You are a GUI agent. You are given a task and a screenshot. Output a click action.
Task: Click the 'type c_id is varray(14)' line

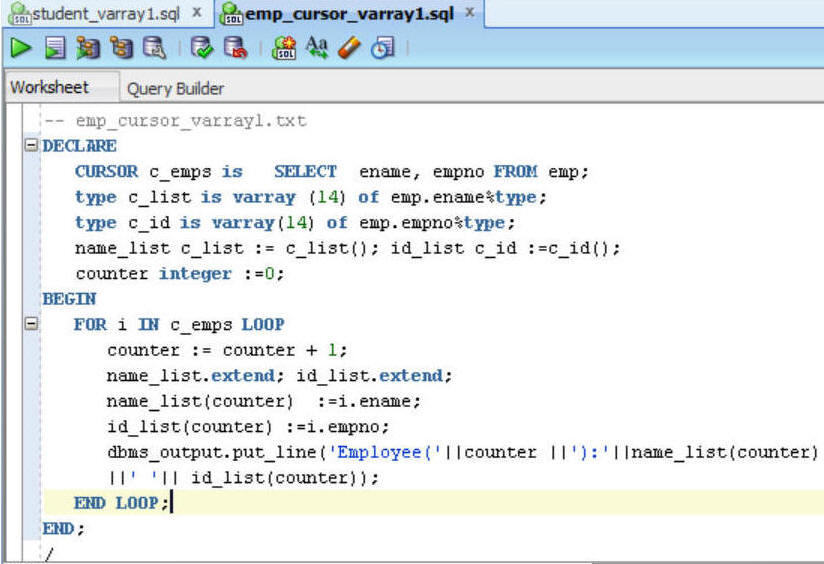coord(194,222)
